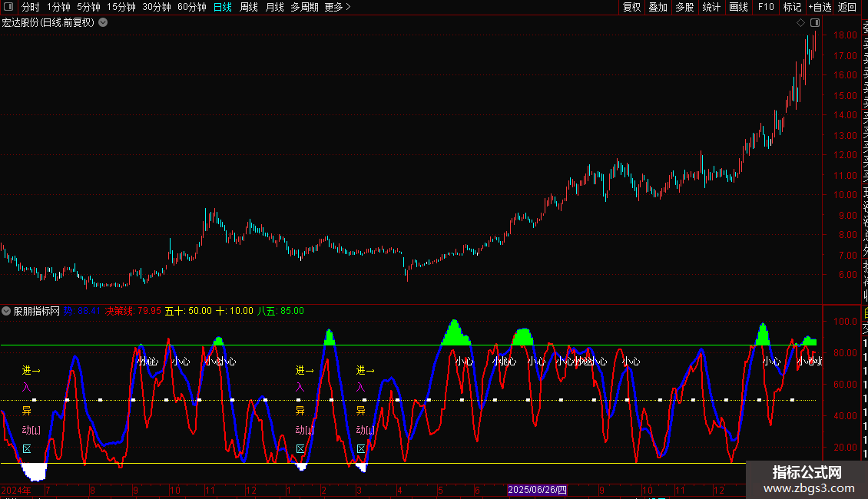Click the 标记 mark button
The height and width of the screenshot is (499, 868).
(792, 7)
